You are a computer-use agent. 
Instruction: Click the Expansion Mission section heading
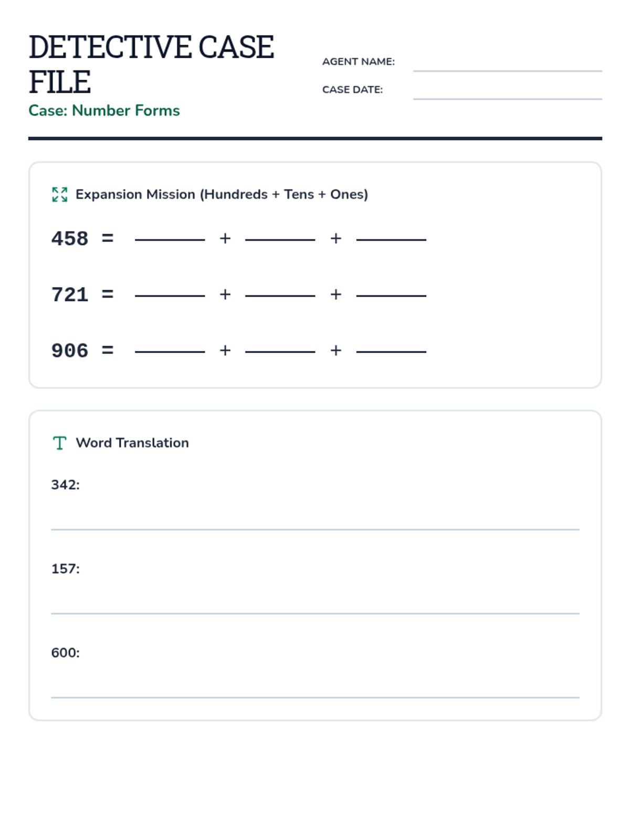pyautogui.click(x=222, y=194)
